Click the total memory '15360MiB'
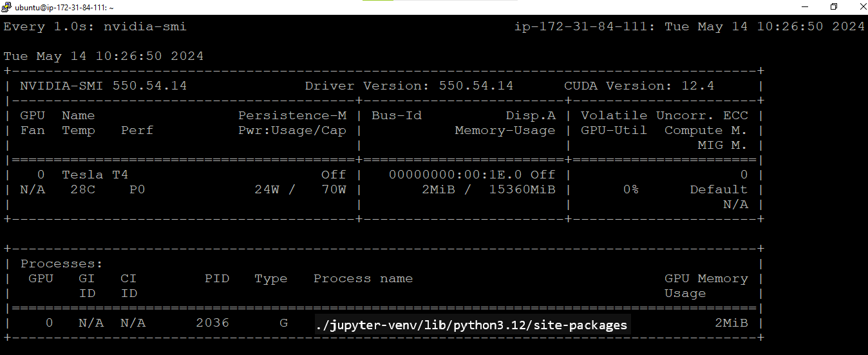This screenshot has width=868, height=355. 522,189
